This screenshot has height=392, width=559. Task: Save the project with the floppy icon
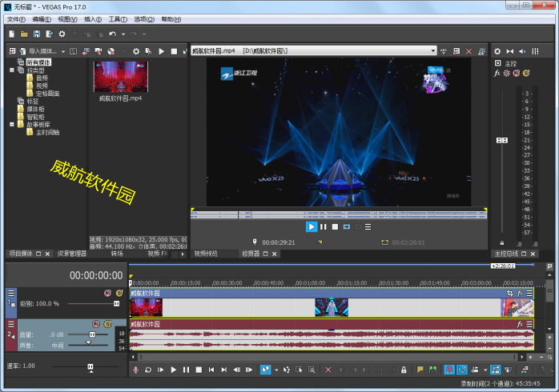(36, 34)
